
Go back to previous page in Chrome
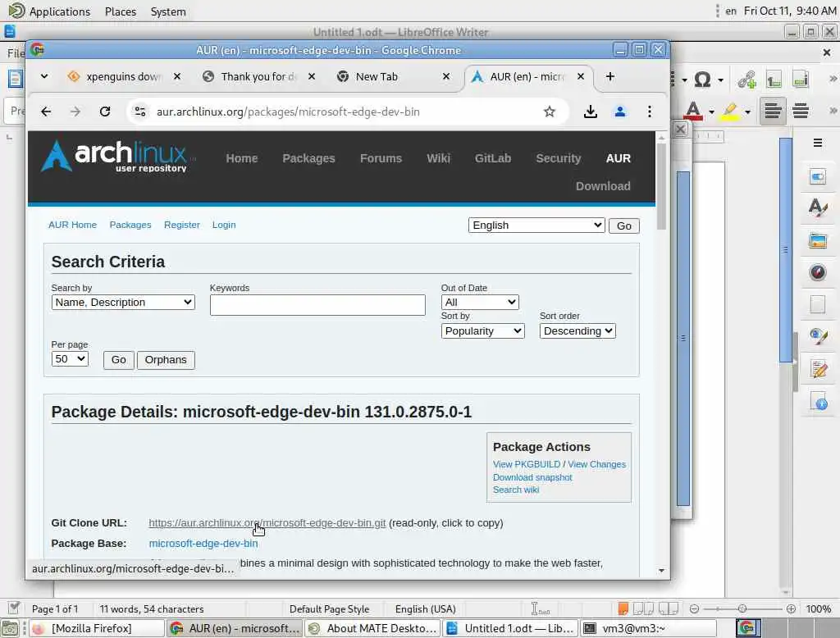[x=46, y=112]
